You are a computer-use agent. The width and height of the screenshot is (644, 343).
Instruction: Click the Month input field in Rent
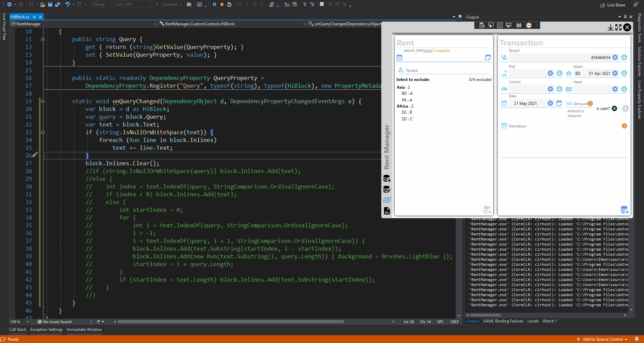click(x=443, y=58)
